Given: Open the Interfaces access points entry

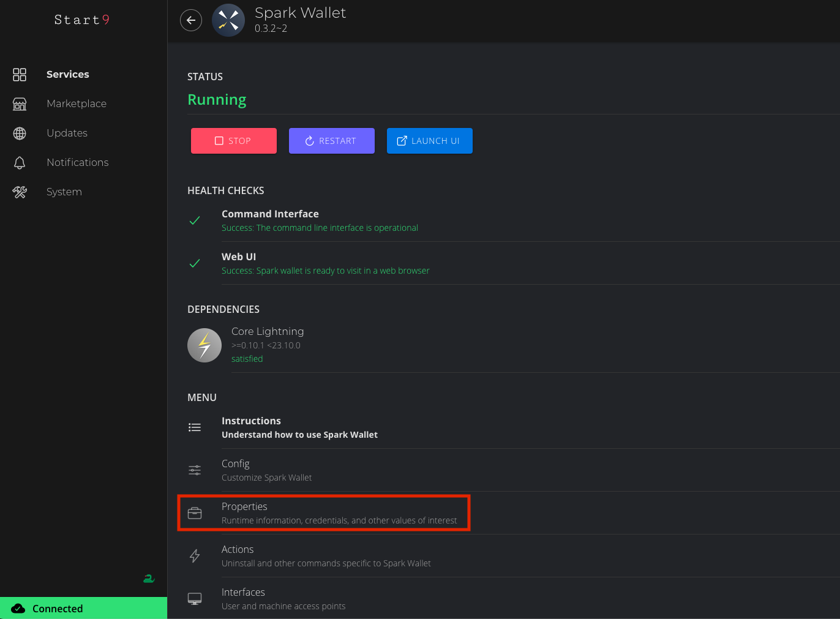Looking at the screenshot, I should click(283, 599).
